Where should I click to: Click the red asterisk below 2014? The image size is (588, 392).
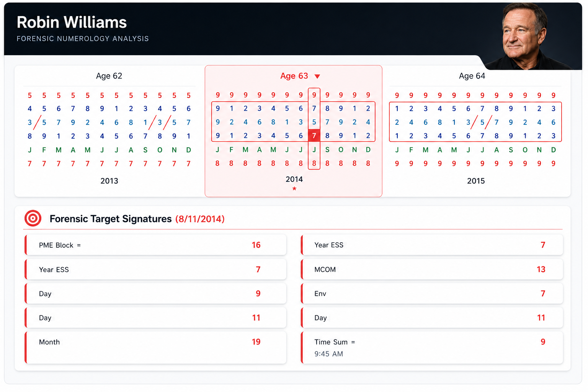pyautogui.click(x=294, y=189)
